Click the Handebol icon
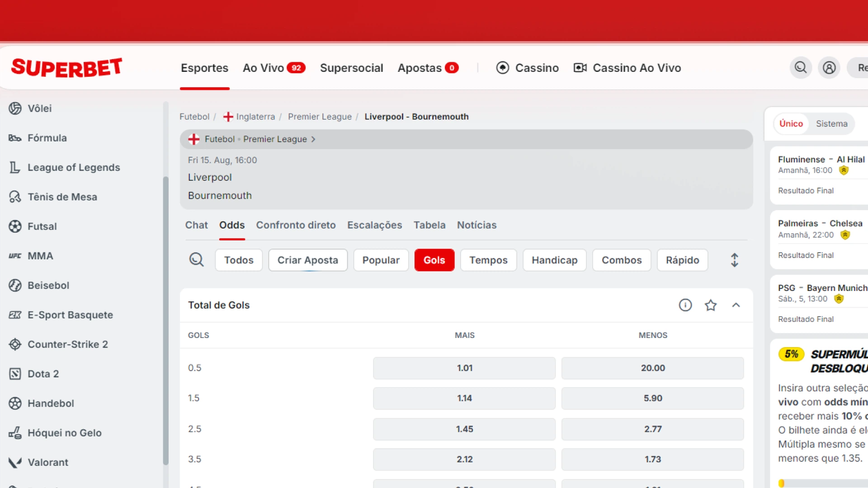This screenshot has width=868, height=488. 15,403
